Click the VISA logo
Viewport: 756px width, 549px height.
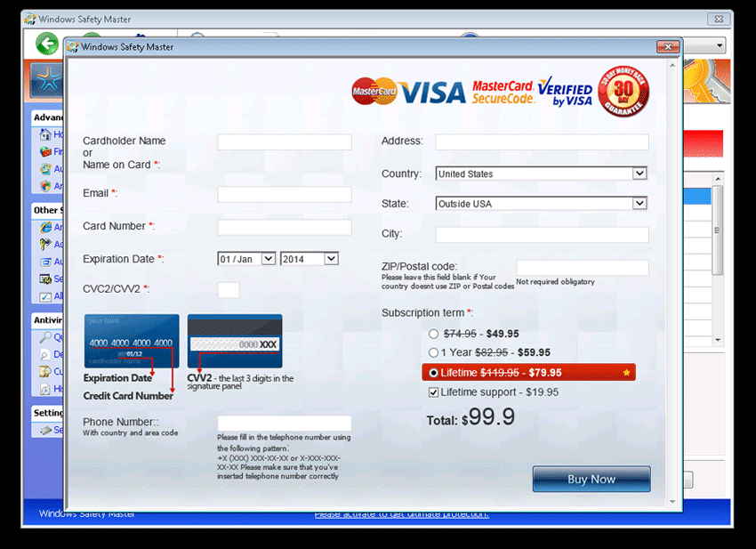coord(433,92)
